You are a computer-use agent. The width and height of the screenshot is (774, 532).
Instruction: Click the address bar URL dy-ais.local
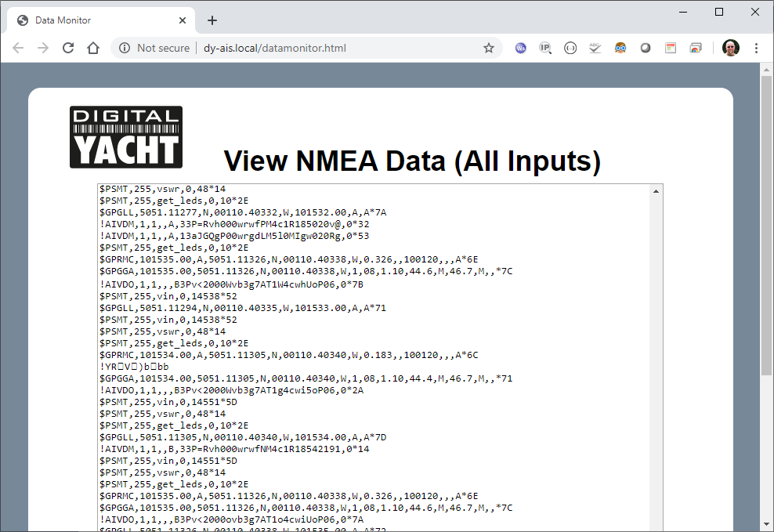pos(274,48)
